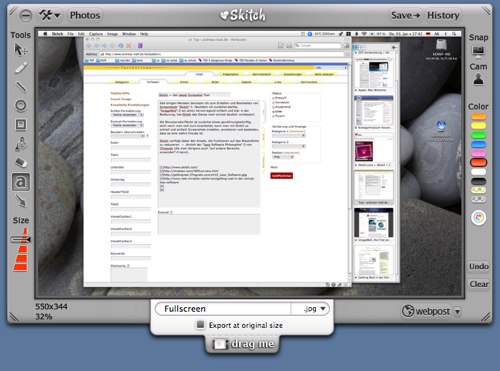This screenshot has width=500, height=371.
Task: Choose the orange color swatch
Action: point(478,117)
